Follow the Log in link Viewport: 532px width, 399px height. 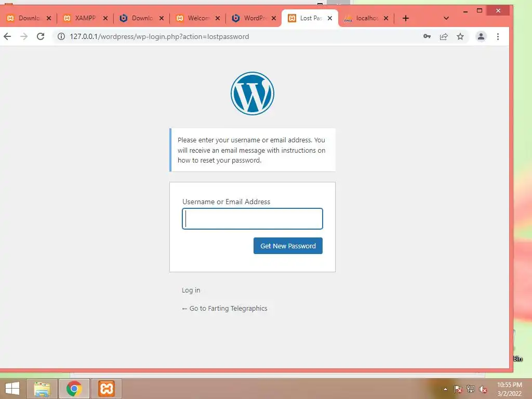pyautogui.click(x=191, y=290)
